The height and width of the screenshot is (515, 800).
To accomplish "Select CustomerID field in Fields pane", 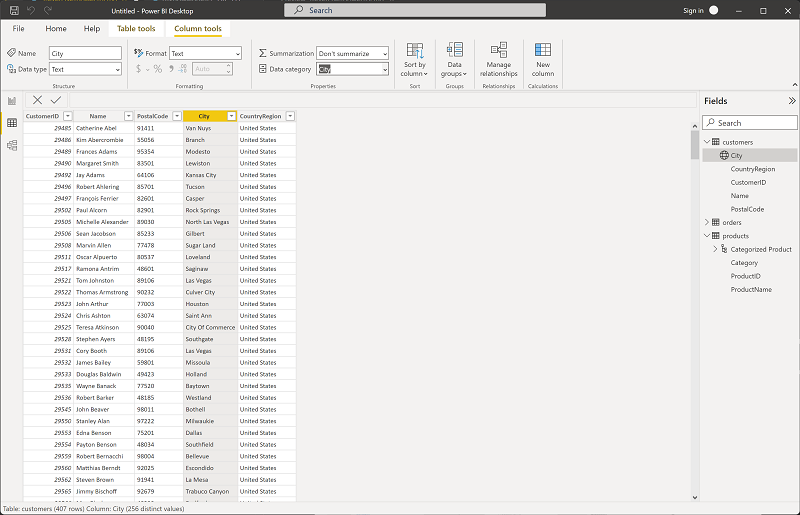I will 748,182.
